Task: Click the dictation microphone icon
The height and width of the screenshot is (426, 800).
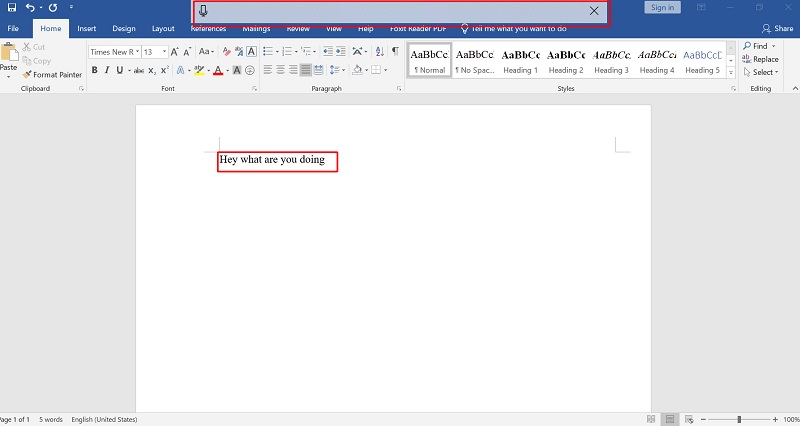Action: pyautogui.click(x=203, y=11)
